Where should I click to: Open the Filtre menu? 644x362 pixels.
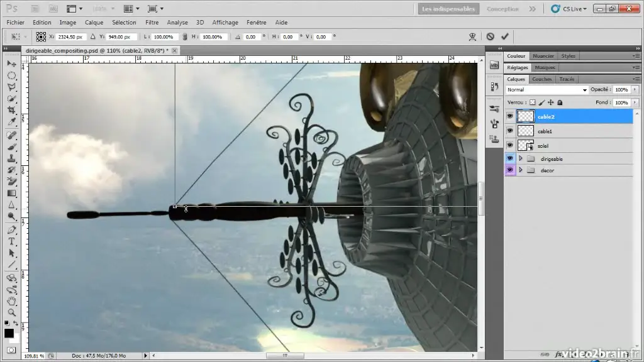(x=152, y=23)
